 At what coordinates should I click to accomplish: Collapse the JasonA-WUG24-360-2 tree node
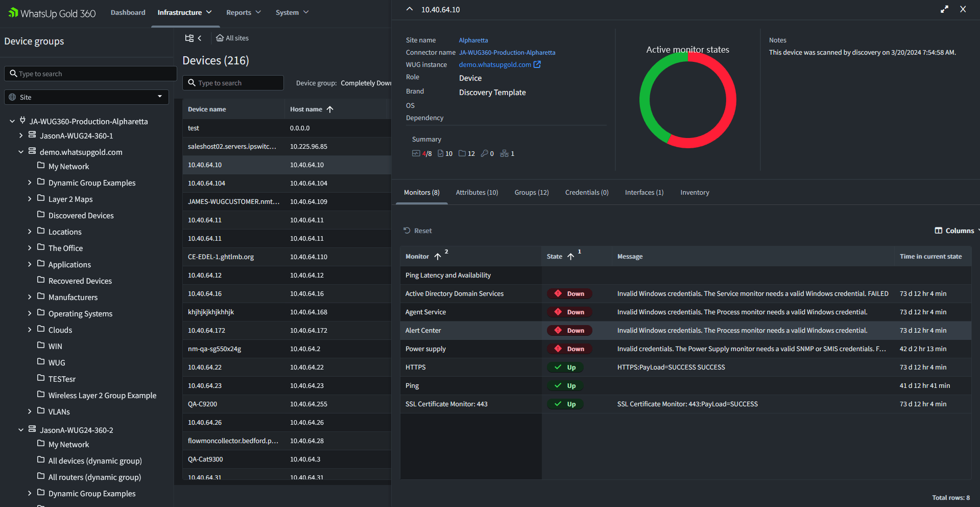(x=21, y=430)
